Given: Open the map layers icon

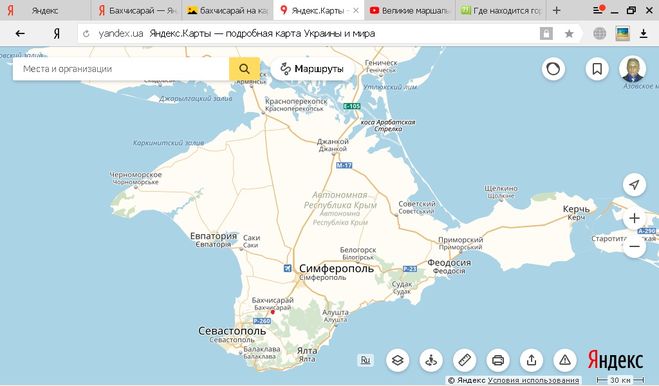Looking at the screenshot, I should (397, 360).
